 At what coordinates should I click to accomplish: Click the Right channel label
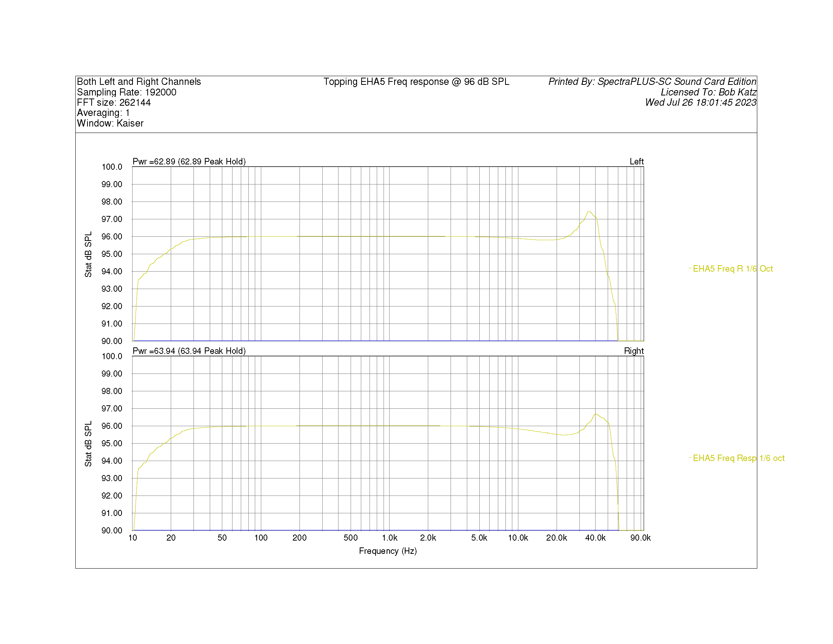[633, 351]
